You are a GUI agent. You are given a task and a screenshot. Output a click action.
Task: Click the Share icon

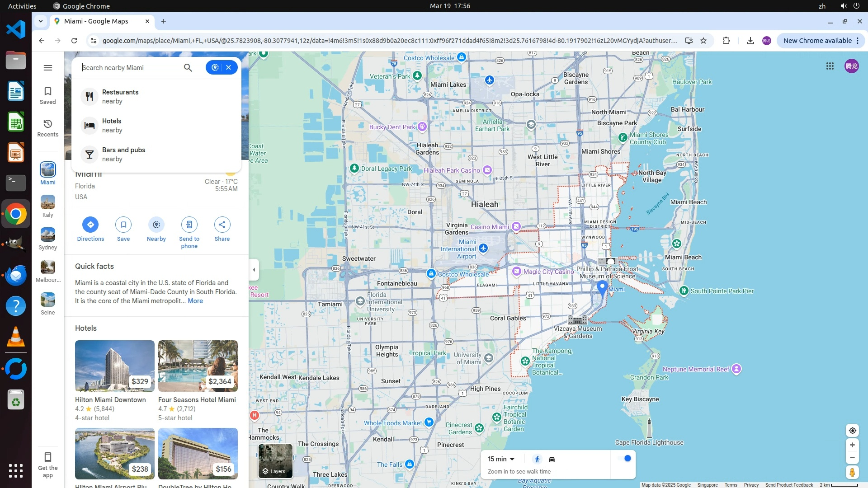click(x=222, y=225)
